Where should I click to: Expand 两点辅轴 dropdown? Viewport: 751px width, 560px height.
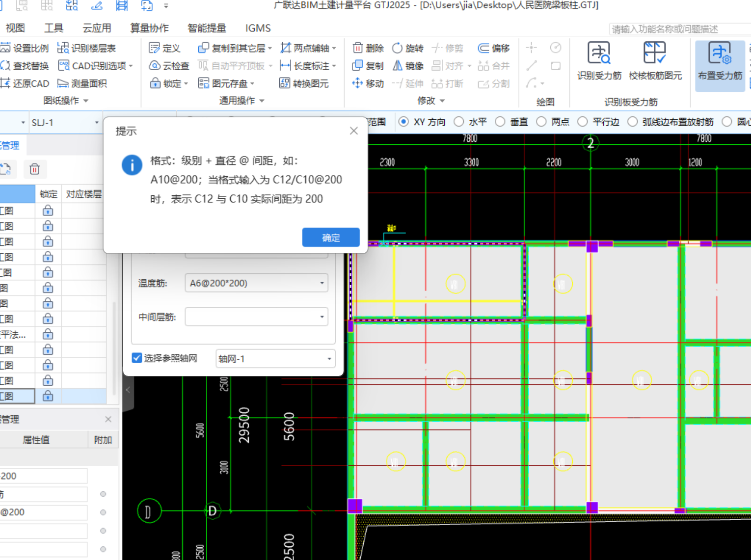[x=334, y=48]
